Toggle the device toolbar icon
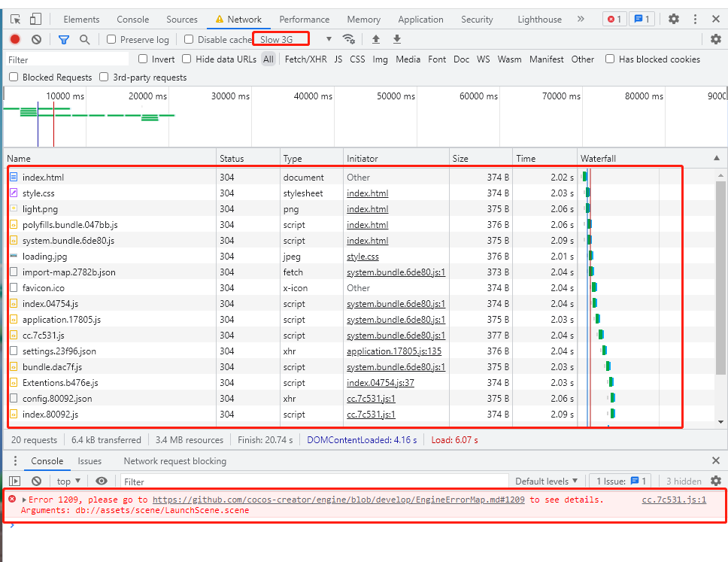 point(36,19)
